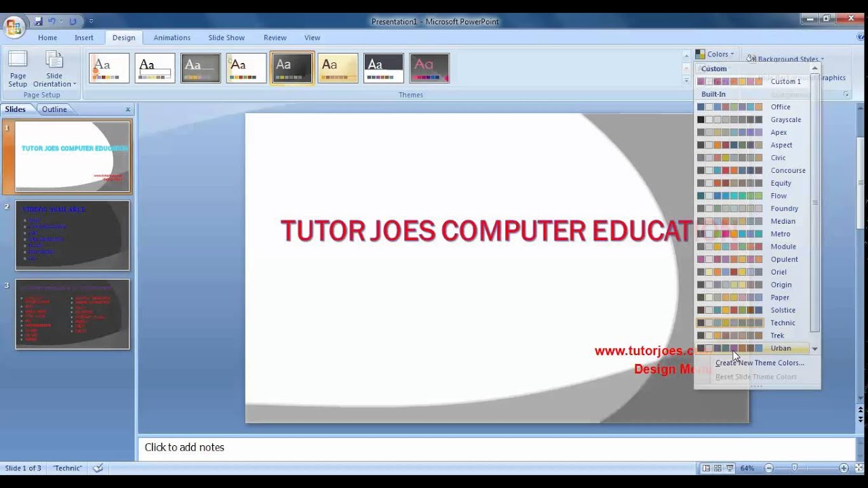Image resolution: width=868 pixels, height=488 pixels.
Task: Select slide 2 thumbnail in Slides pane
Action: [x=73, y=235]
